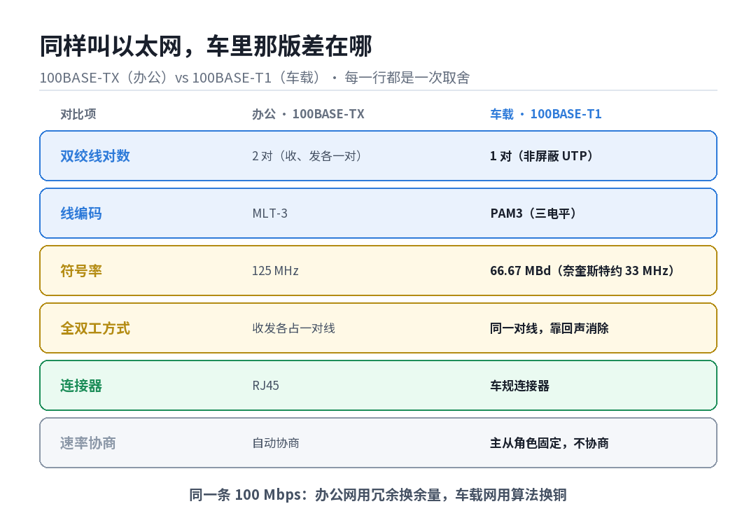The width and height of the screenshot is (756, 532).
Task: Click the RJ45 cell
Action: coord(266,386)
